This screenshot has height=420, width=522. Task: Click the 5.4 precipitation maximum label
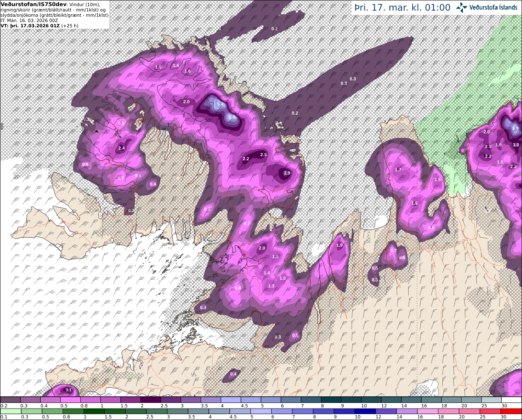click(x=220, y=105)
